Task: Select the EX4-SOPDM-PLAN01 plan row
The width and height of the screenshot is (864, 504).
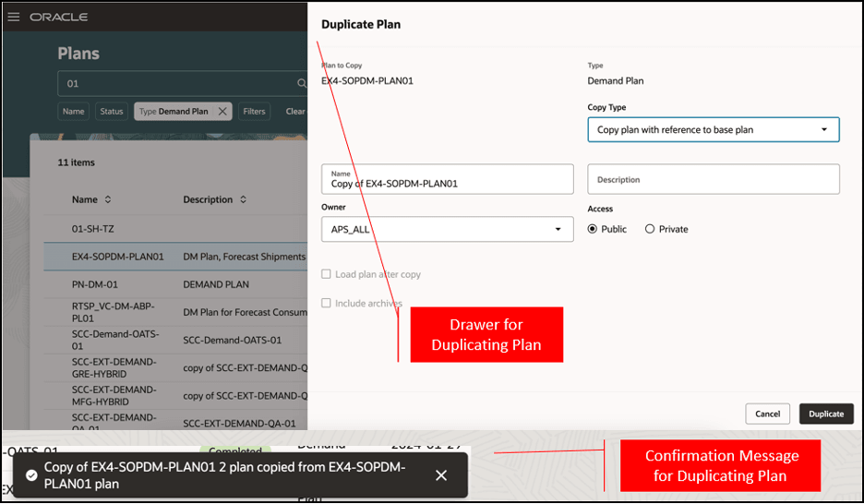Action: click(x=175, y=256)
